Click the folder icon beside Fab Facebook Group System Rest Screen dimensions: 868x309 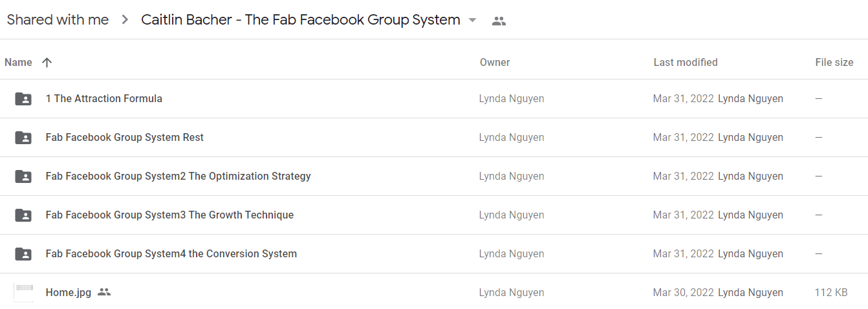23,138
